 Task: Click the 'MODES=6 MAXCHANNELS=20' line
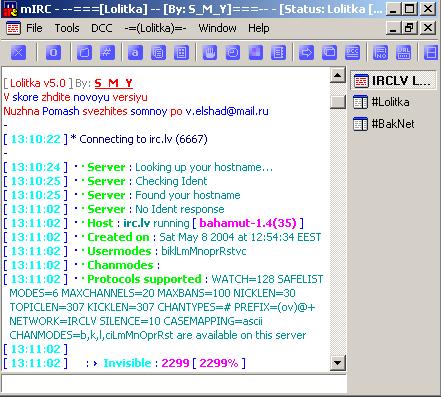tap(152, 293)
